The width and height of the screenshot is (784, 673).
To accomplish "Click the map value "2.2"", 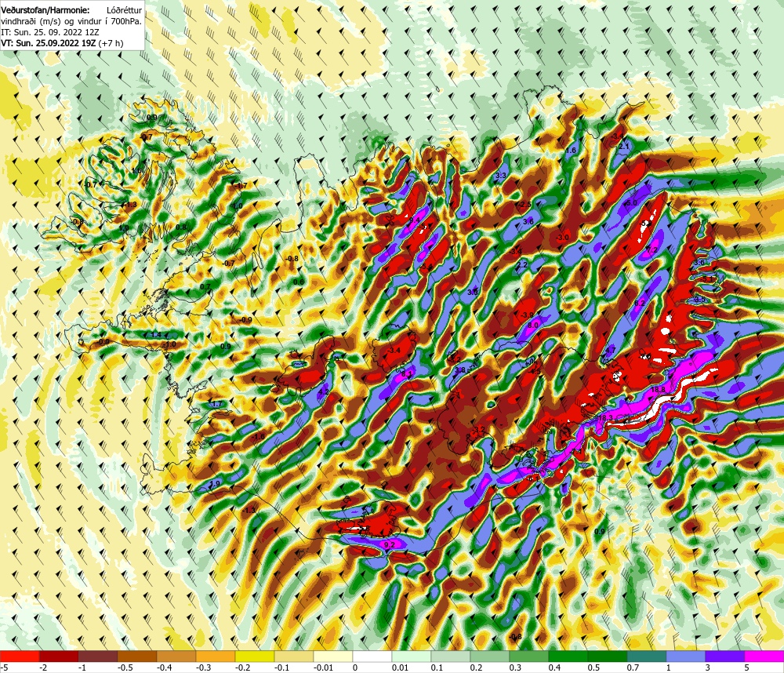I will 522,264.
